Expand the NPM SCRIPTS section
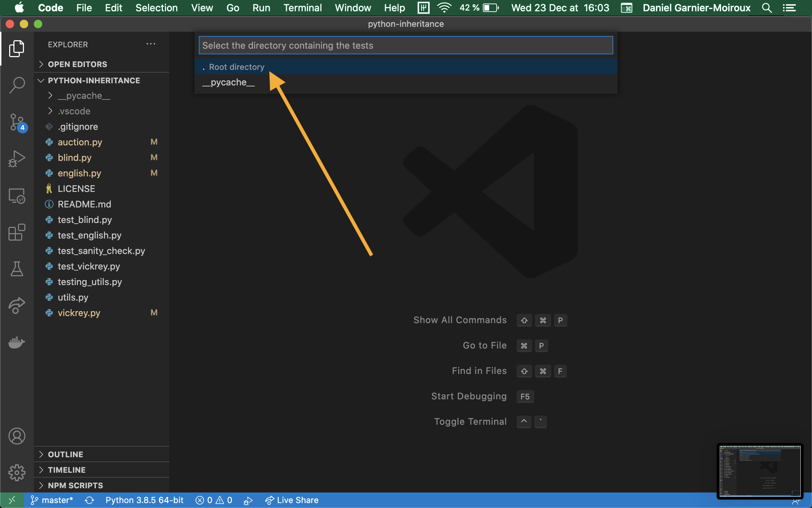The image size is (812, 508). (75, 485)
